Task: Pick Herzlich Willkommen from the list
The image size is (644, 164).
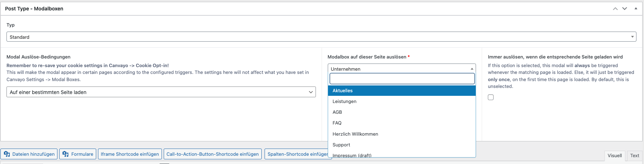Action: pyautogui.click(x=401, y=134)
